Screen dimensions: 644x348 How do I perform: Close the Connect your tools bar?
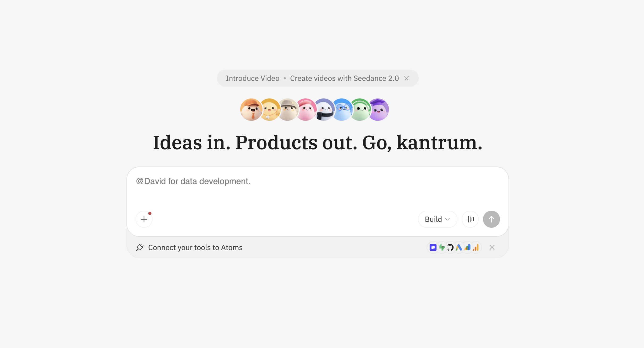[492, 247]
